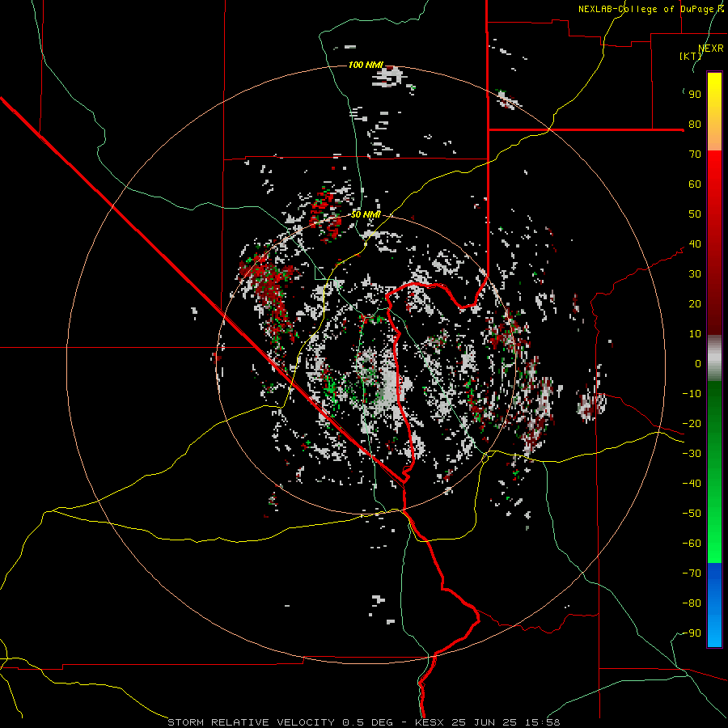
Task: Click the -90 value on the velocity scale
Action: point(692,633)
